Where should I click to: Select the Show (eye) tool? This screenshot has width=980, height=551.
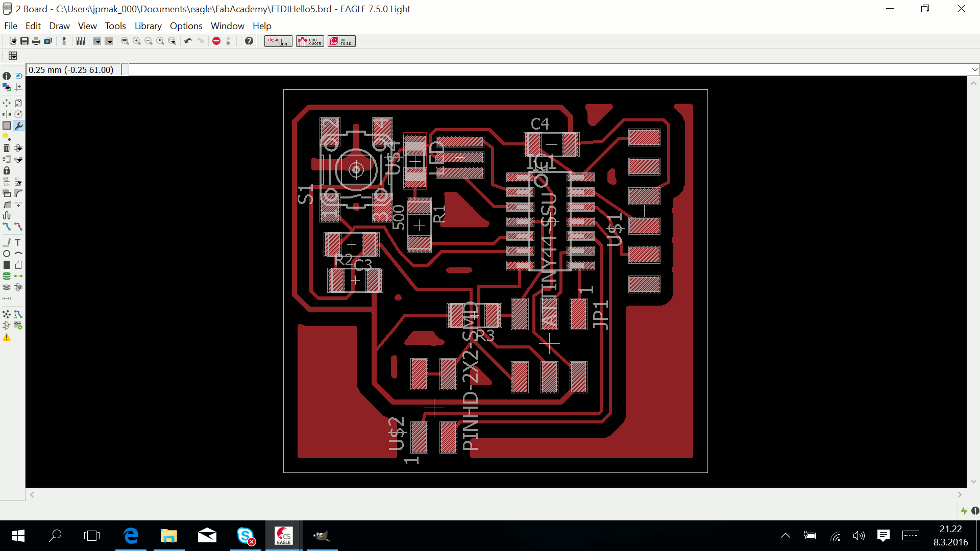point(18,76)
